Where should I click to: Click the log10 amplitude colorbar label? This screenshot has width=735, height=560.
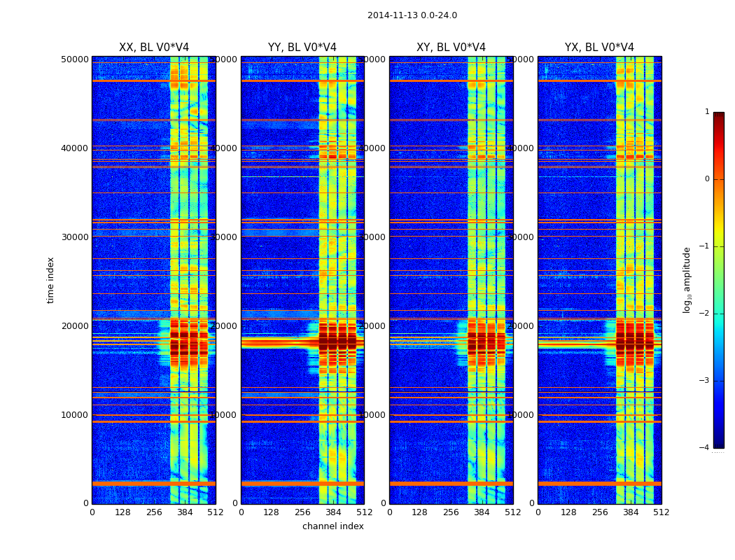pos(687,280)
